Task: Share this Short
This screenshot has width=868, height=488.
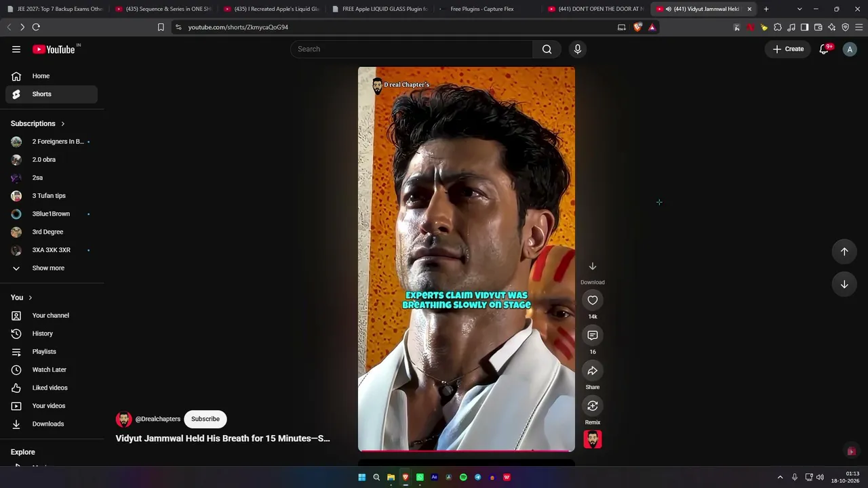Action: pyautogui.click(x=593, y=371)
